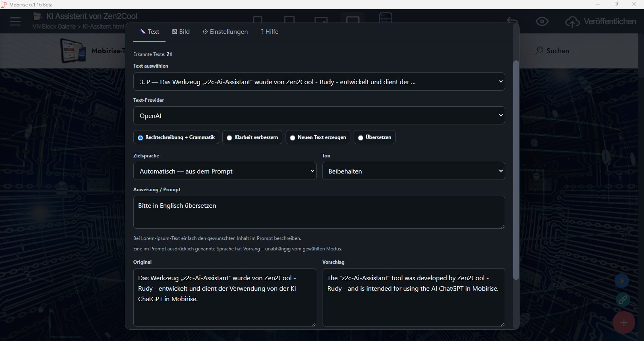This screenshot has width=644, height=341.
Task: Click the Suchen link in page header
Action: [x=552, y=51]
